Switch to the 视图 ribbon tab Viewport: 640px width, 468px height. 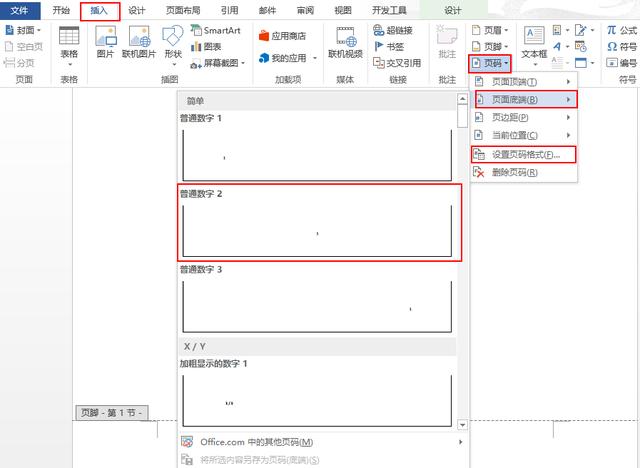point(343,10)
